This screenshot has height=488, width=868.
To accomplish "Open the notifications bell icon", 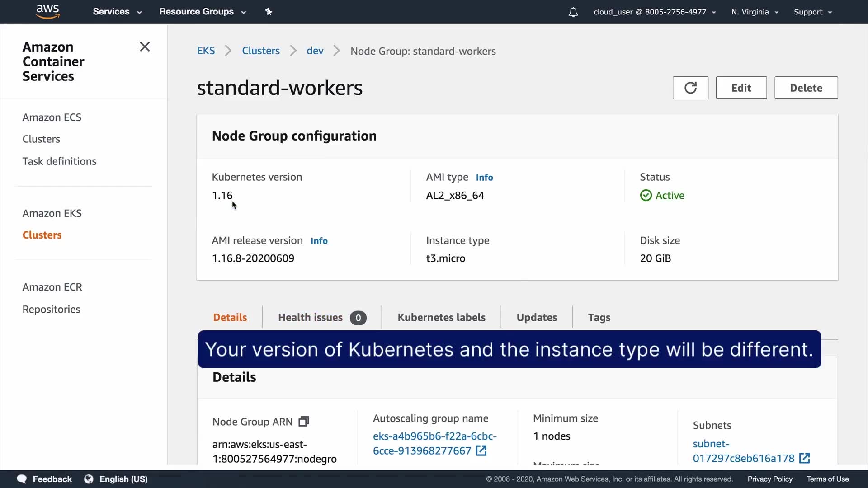I will (573, 12).
